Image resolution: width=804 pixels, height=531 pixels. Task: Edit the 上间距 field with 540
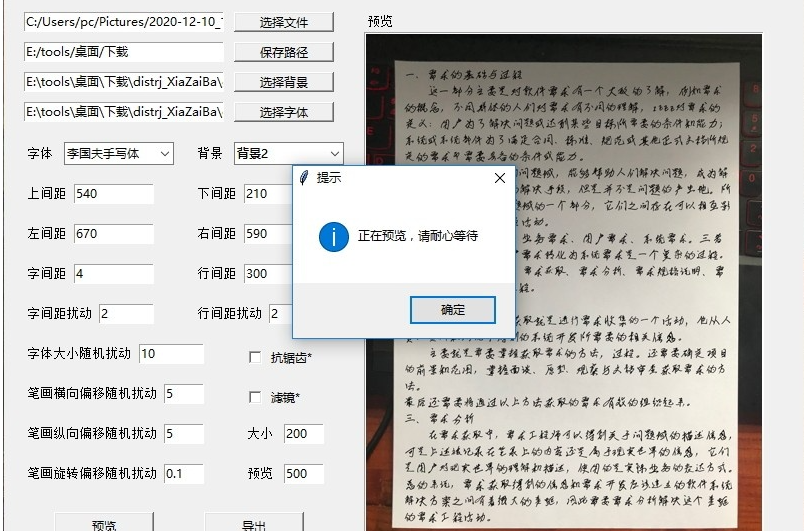[114, 193]
